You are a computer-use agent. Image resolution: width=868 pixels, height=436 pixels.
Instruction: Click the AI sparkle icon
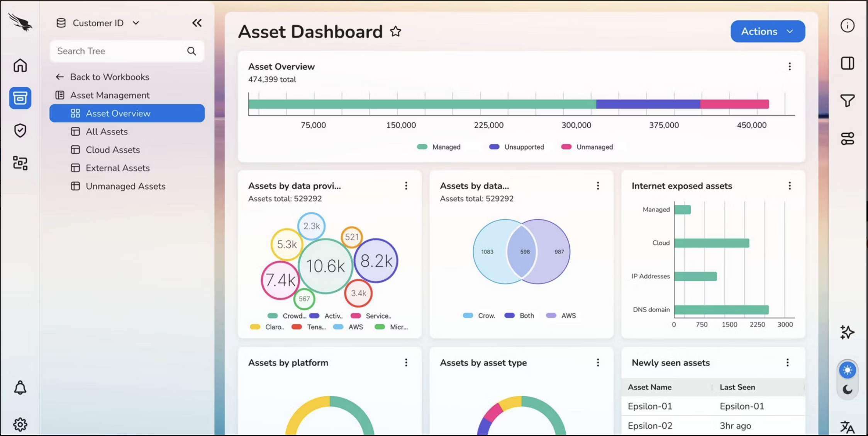(x=847, y=332)
